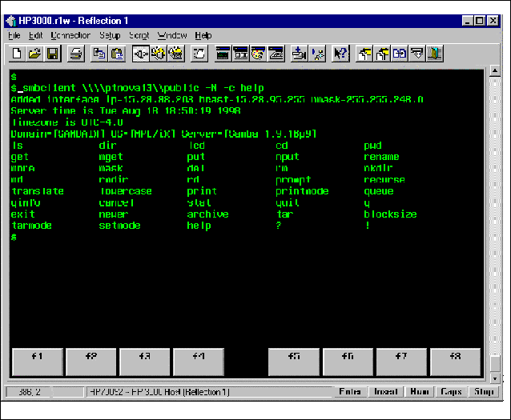The height and width of the screenshot is (420, 511).
Task: Click the Connect plug icon
Action: pos(141,54)
